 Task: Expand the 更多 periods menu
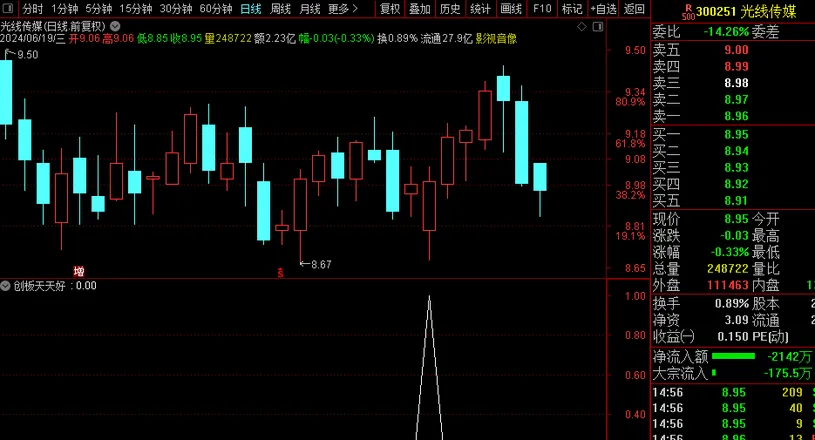(344, 9)
